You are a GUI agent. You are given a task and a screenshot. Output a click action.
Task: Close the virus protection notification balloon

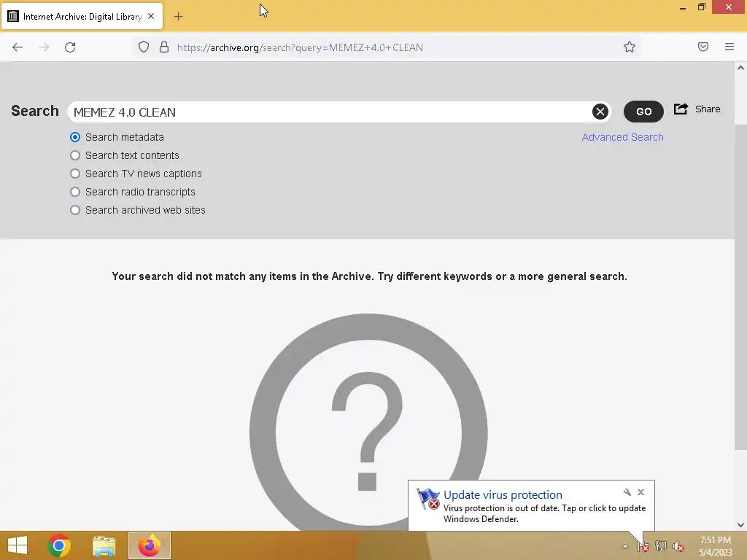[640, 492]
